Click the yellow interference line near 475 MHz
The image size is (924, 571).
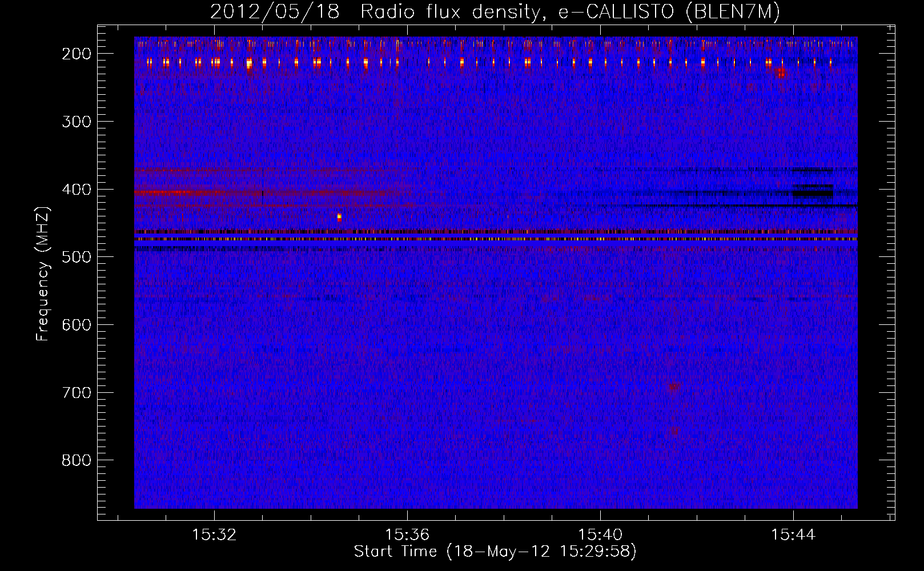(496, 239)
